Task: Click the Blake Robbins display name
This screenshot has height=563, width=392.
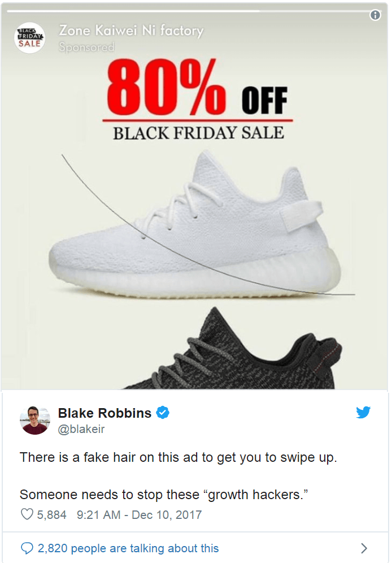Action: (x=104, y=413)
